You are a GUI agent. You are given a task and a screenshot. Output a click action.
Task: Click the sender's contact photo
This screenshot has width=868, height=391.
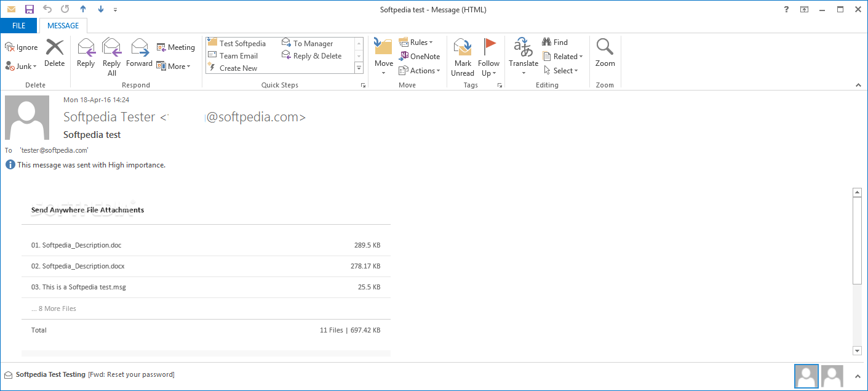(x=27, y=118)
